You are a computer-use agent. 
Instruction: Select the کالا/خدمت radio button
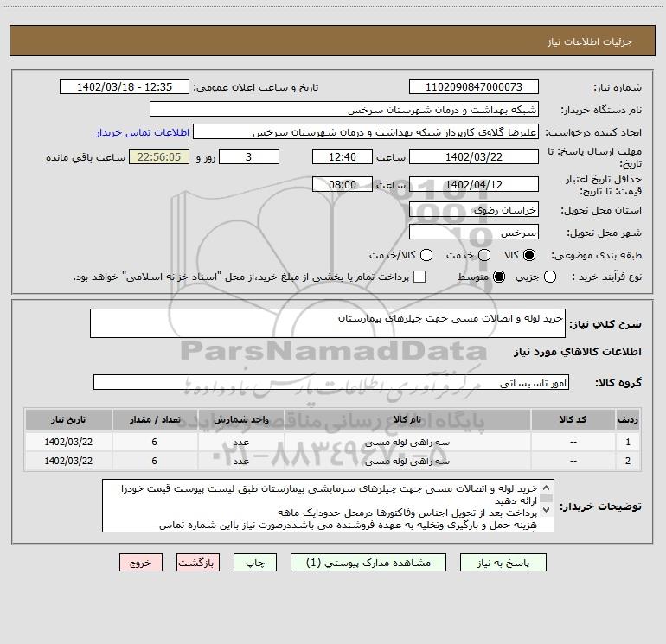coord(426,255)
